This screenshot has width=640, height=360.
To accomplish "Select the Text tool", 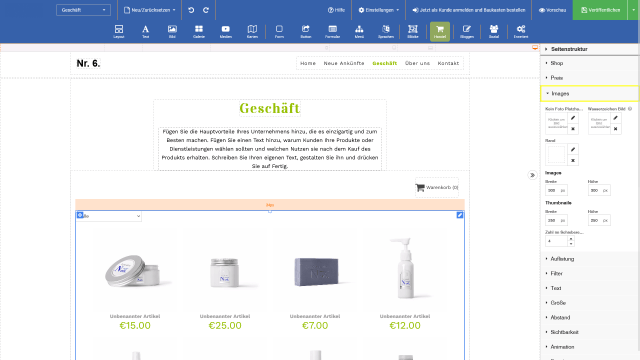I will [x=145, y=31].
